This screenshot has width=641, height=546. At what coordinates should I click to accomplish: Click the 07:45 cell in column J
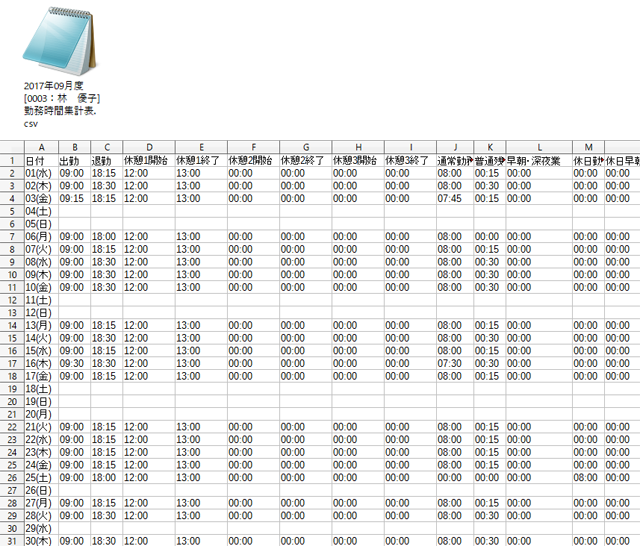[x=454, y=198]
